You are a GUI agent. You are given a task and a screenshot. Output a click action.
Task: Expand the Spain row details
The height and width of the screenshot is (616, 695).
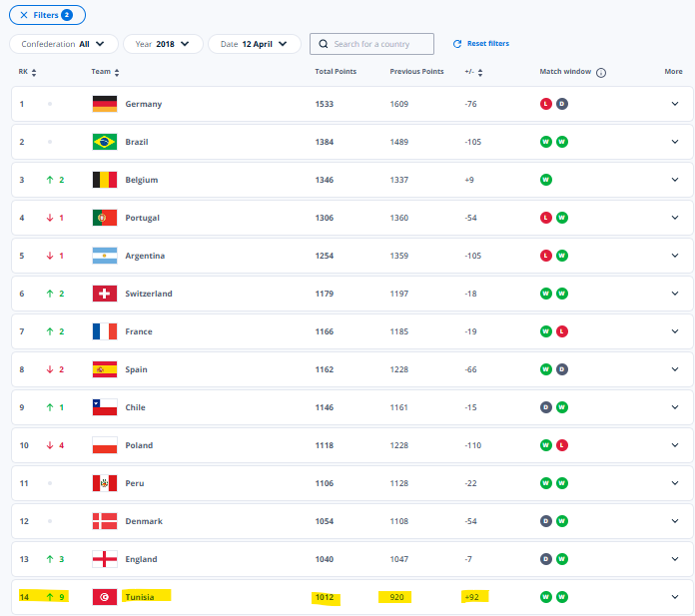pyautogui.click(x=675, y=369)
